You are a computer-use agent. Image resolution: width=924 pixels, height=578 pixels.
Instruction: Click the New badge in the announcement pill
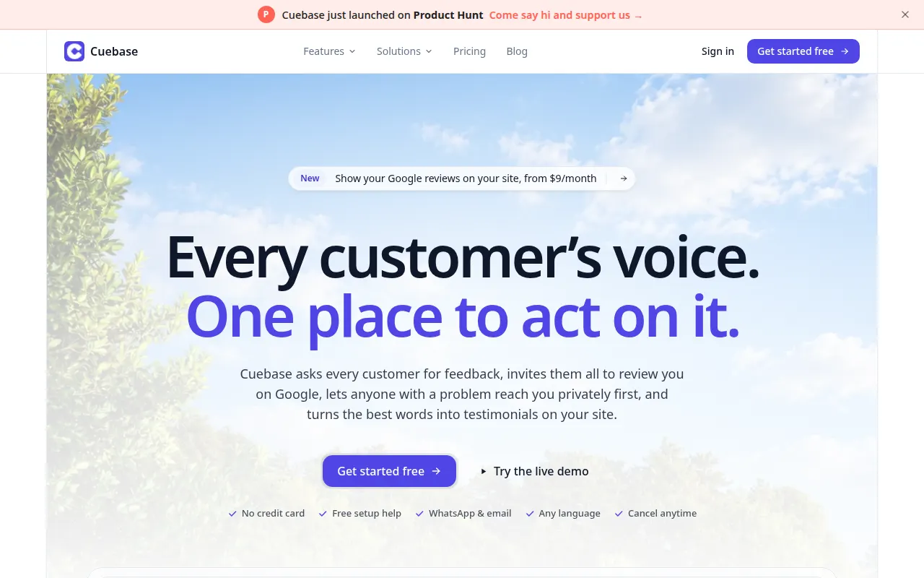coord(310,178)
